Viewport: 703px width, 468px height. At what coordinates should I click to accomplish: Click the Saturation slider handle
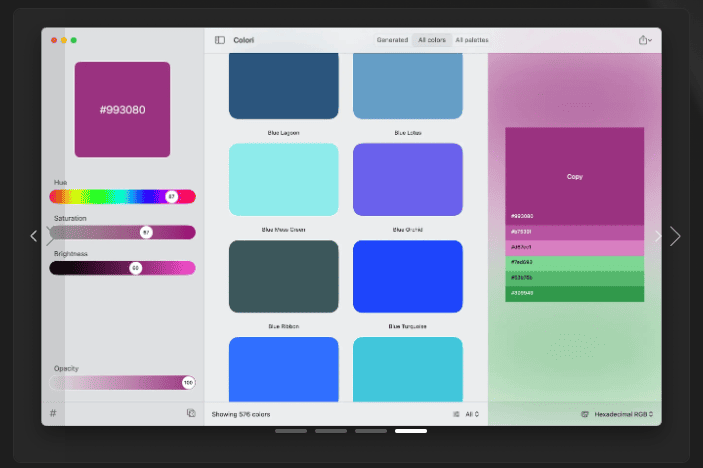point(146,232)
